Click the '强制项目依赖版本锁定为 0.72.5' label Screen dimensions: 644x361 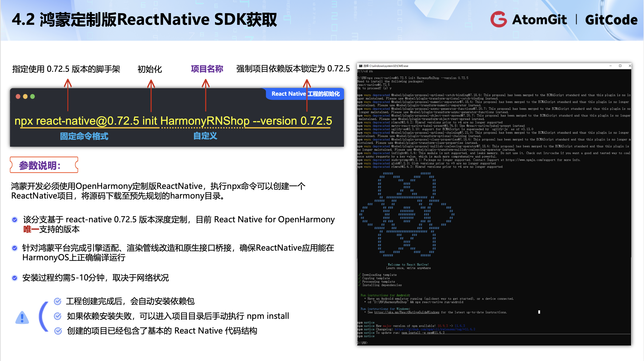[293, 68]
